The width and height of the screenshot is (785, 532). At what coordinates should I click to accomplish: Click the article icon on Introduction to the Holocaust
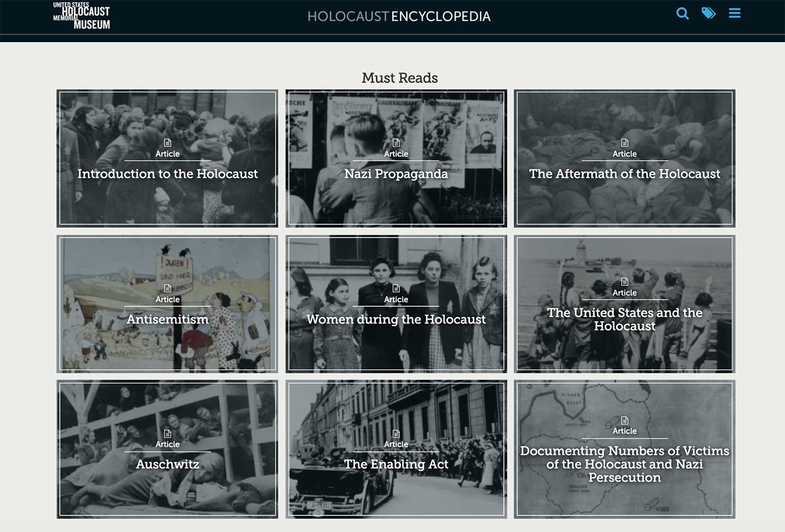click(168, 142)
